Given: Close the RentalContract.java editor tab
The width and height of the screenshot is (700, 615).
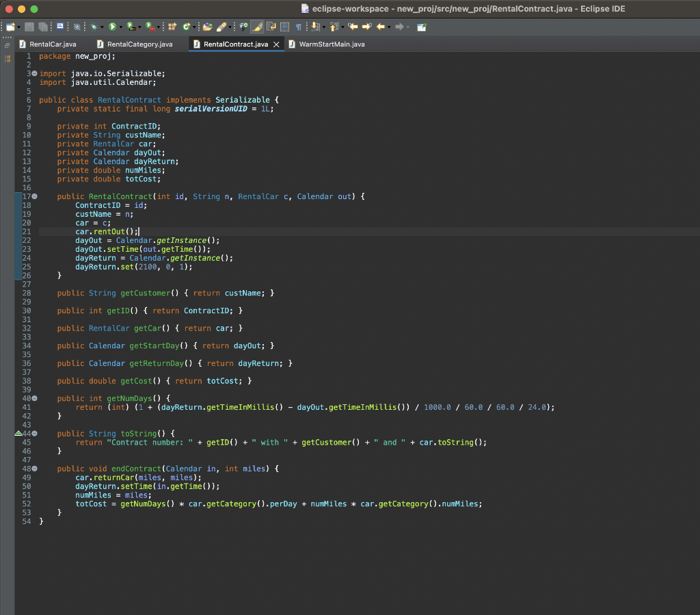Looking at the screenshot, I should point(277,42).
